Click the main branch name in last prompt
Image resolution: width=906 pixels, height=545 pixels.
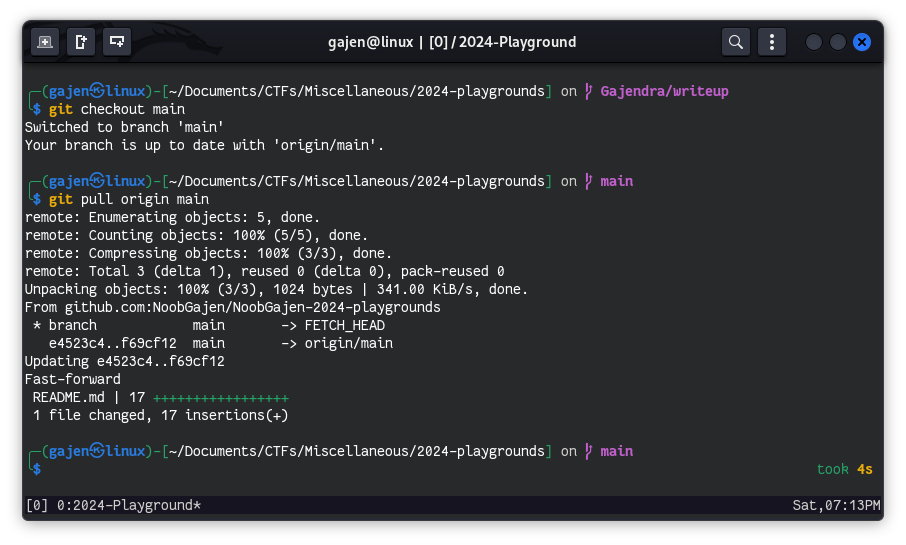(x=617, y=451)
